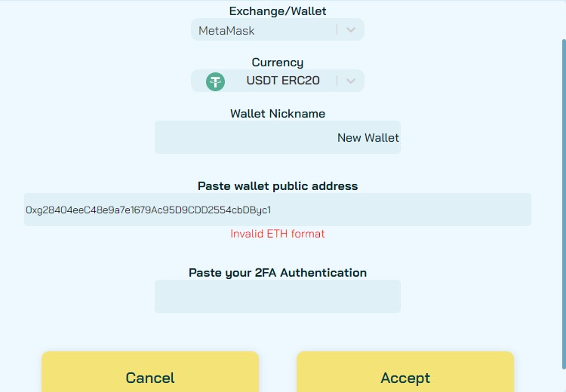Screen dimensions: 566x392
Task: Expand the Exchange/Wallet chevron arrow
Action: 351,30
